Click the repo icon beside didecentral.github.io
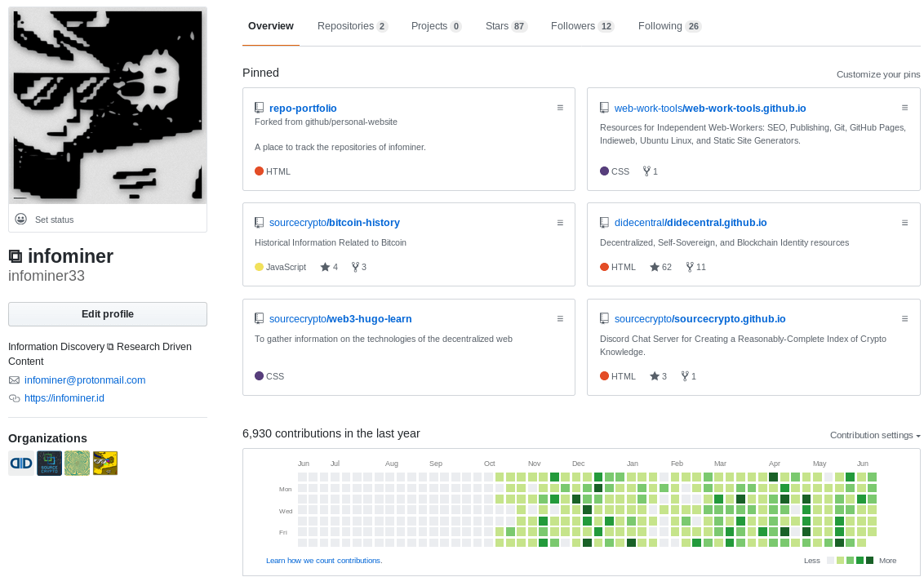 pos(604,223)
